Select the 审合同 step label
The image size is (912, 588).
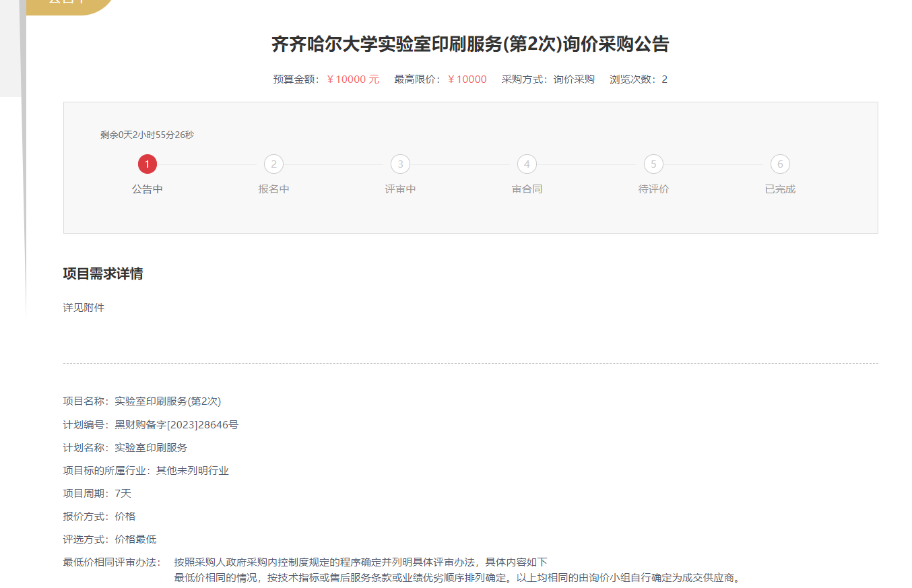(527, 189)
